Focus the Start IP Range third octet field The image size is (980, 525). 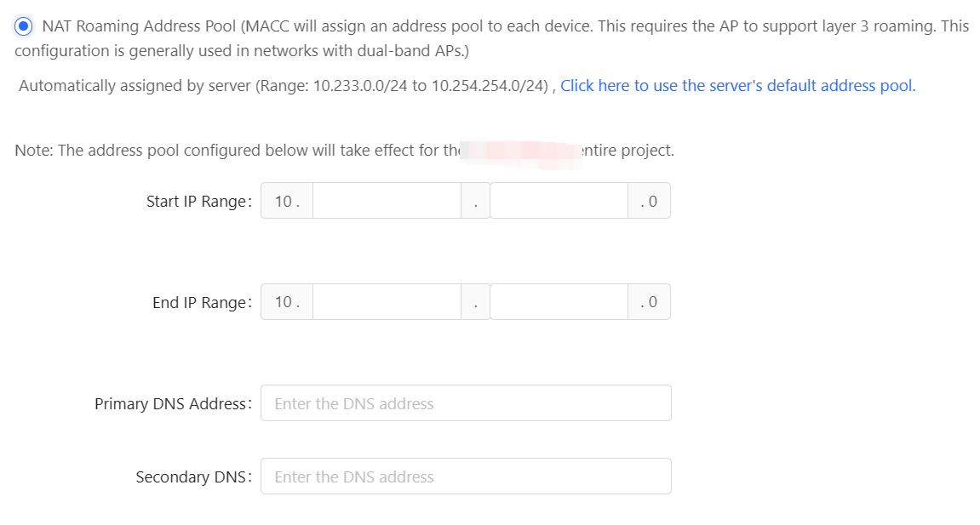(x=559, y=201)
